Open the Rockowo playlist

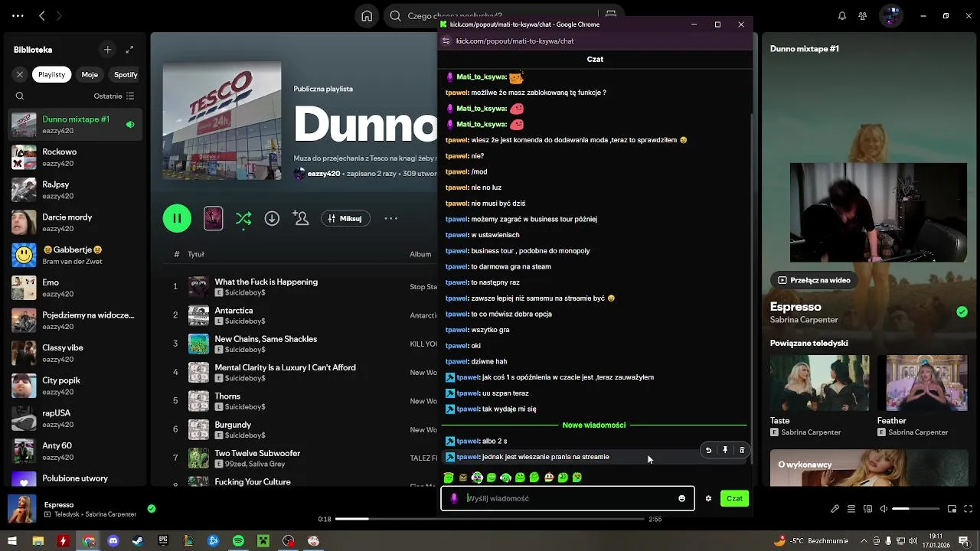[x=74, y=157]
